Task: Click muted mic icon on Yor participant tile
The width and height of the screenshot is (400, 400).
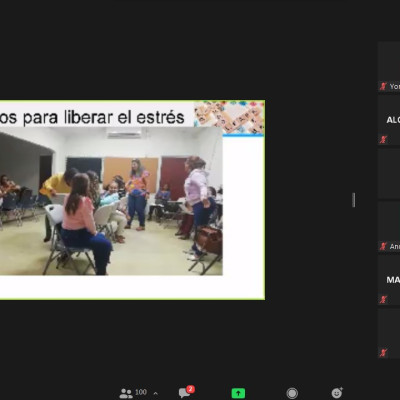Action: [383, 86]
